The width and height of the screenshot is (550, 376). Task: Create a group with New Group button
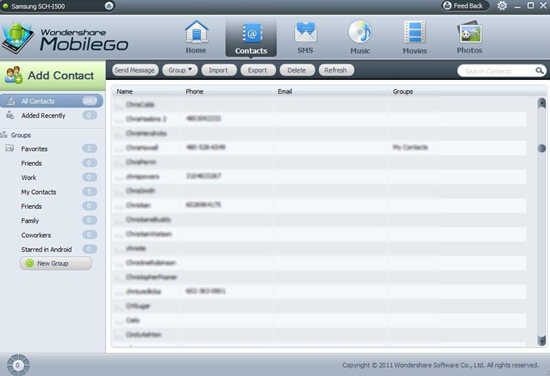click(56, 263)
